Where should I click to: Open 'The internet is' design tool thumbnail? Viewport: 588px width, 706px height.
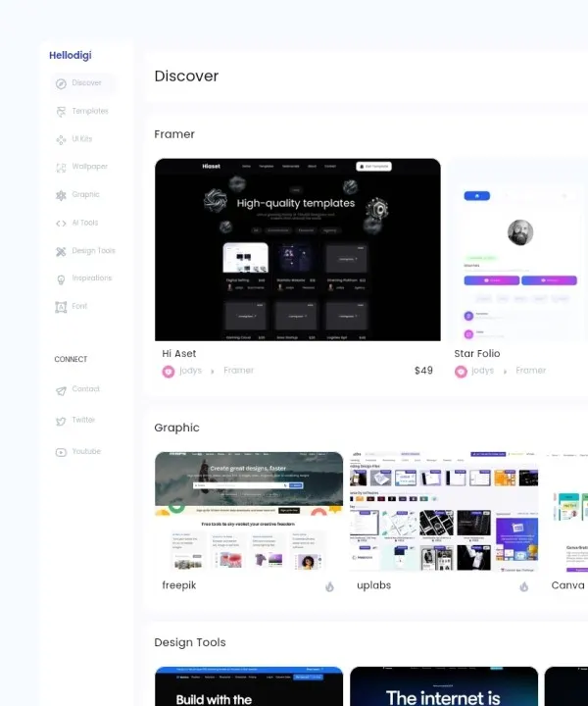click(444, 686)
